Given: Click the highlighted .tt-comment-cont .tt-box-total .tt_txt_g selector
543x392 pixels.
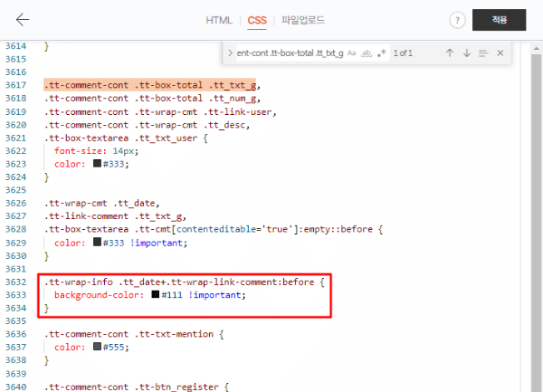Looking at the screenshot, I should click(x=150, y=85).
